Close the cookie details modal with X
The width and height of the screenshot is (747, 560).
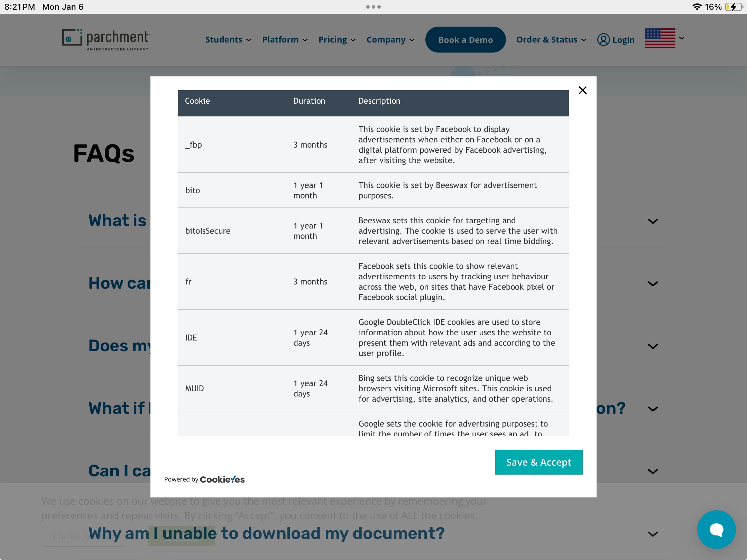(x=583, y=90)
